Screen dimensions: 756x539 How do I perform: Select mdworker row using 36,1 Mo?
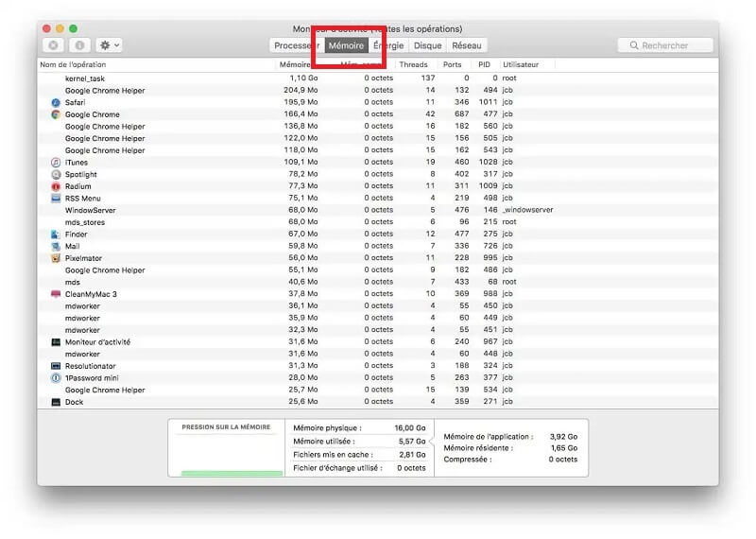pyautogui.click(x=377, y=306)
